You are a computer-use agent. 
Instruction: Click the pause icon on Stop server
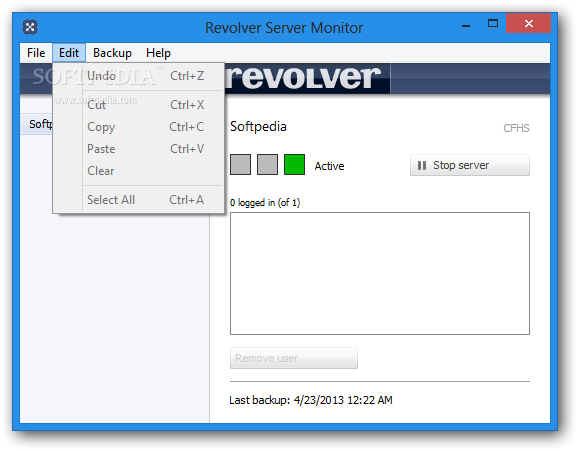(422, 166)
